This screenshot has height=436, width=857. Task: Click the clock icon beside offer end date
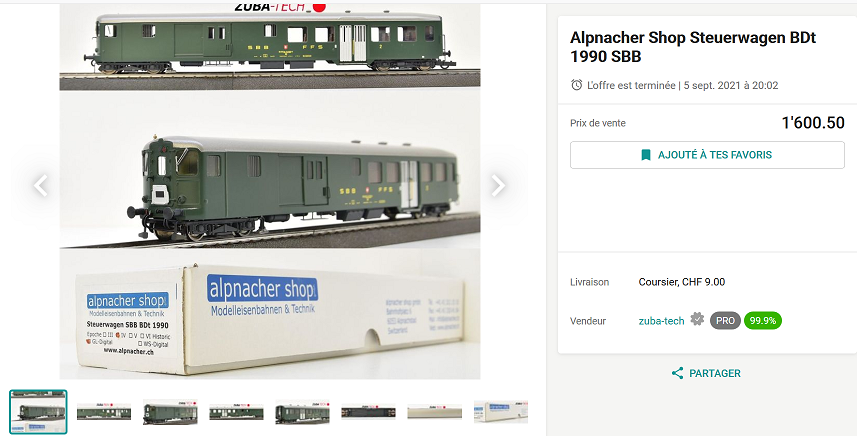[577, 85]
